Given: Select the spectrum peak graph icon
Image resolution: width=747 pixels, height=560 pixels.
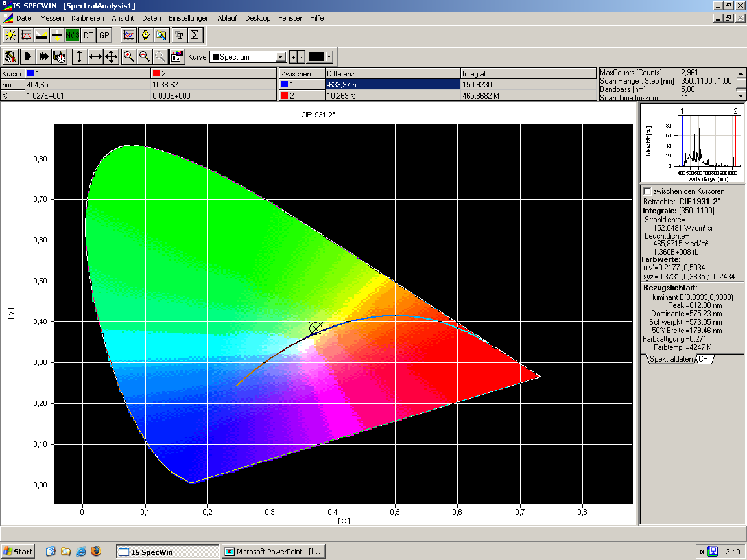Looking at the screenshot, I should click(26, 35).
